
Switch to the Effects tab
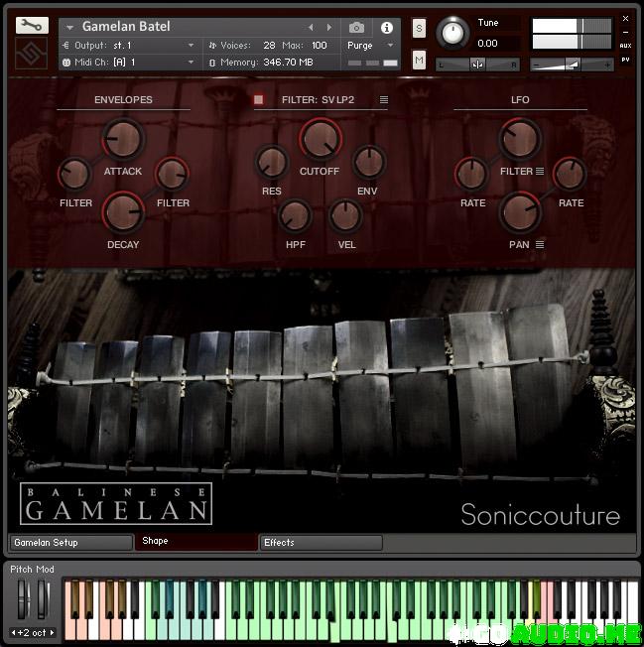coord(321,543)
